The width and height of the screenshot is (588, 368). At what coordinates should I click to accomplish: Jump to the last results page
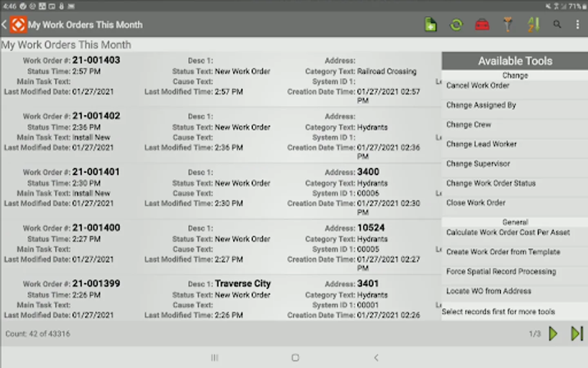(577, 334)
